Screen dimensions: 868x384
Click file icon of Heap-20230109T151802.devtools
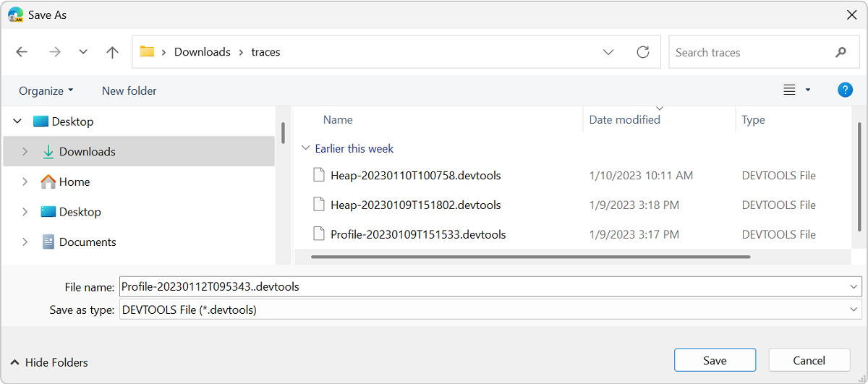coord(318,204)
